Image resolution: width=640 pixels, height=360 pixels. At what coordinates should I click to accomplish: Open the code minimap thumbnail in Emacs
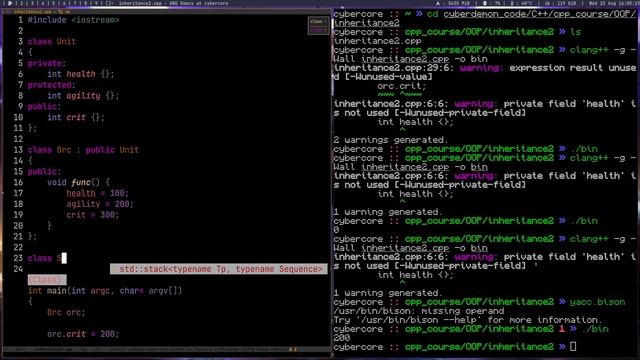[x=318, y=25]
